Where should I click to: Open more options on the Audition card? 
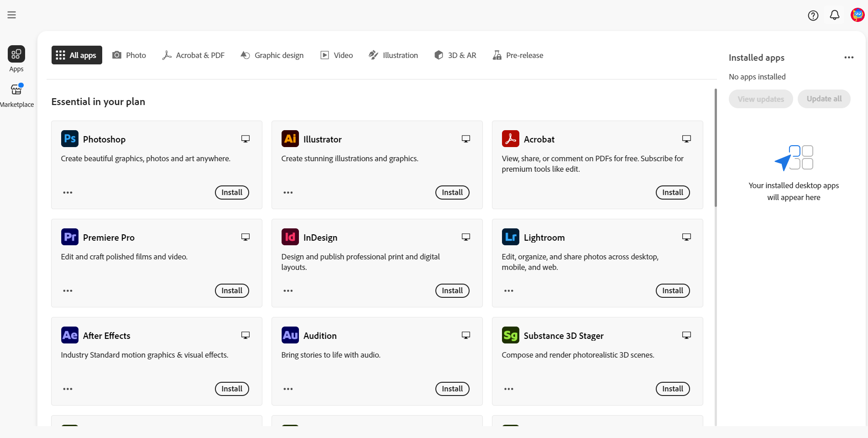[x=288, y=389]
